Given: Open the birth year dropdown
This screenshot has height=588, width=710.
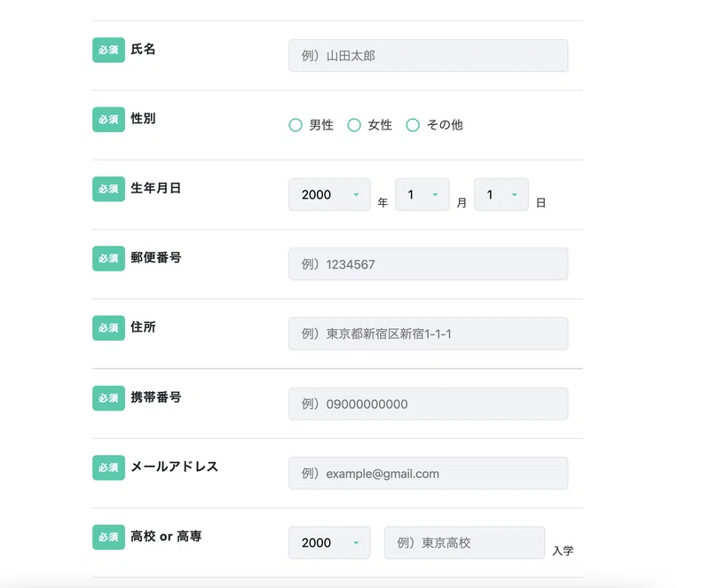Looking at the screenshot, I should click(329, 195).
